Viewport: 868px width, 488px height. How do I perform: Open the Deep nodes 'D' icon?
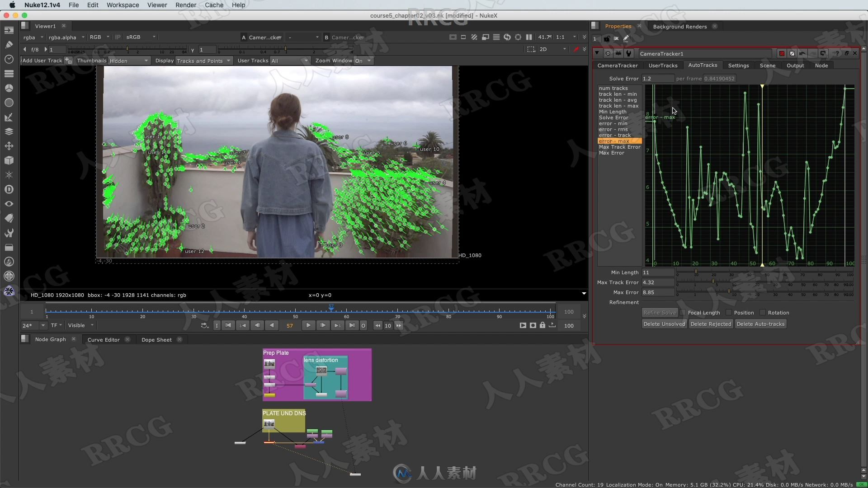tap(9, 189)
